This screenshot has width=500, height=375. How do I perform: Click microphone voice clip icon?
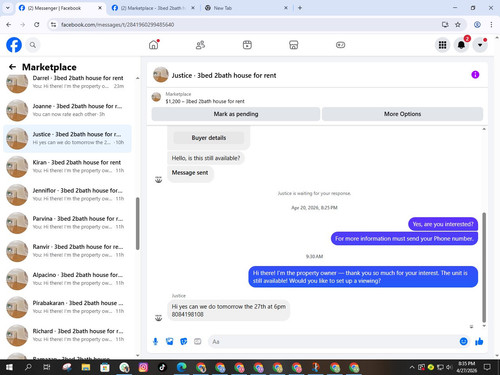click(x=155, y=341)
